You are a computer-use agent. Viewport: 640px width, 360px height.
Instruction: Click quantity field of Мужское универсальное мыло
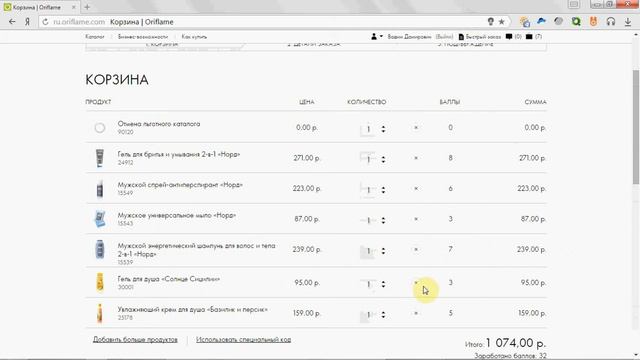pos(369,220)
